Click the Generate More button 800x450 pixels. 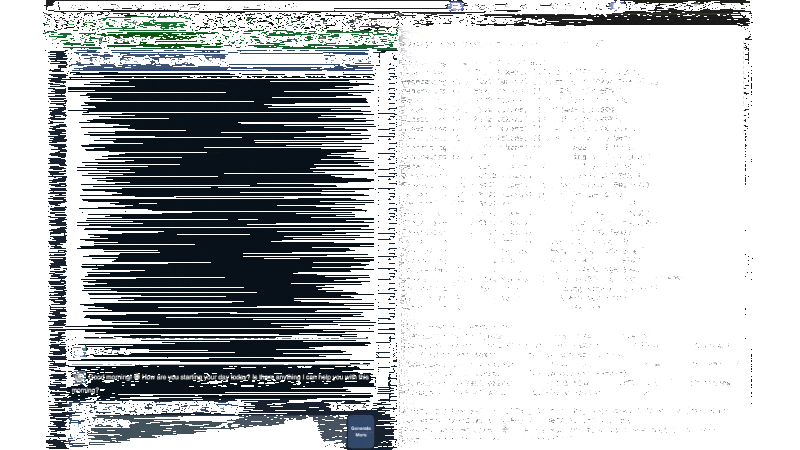point(361,432)
